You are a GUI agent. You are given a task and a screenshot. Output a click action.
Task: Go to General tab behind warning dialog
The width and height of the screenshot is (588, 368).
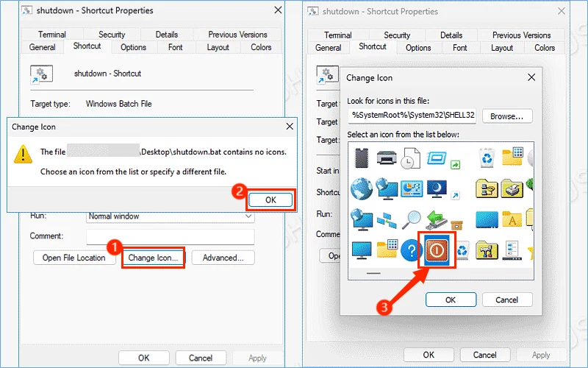pos(42,47)
